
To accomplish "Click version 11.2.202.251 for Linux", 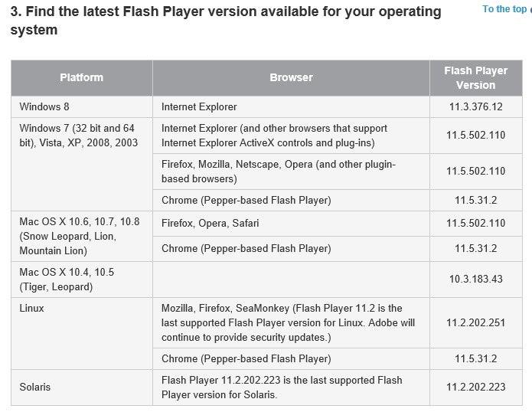I will coord(475,322).
